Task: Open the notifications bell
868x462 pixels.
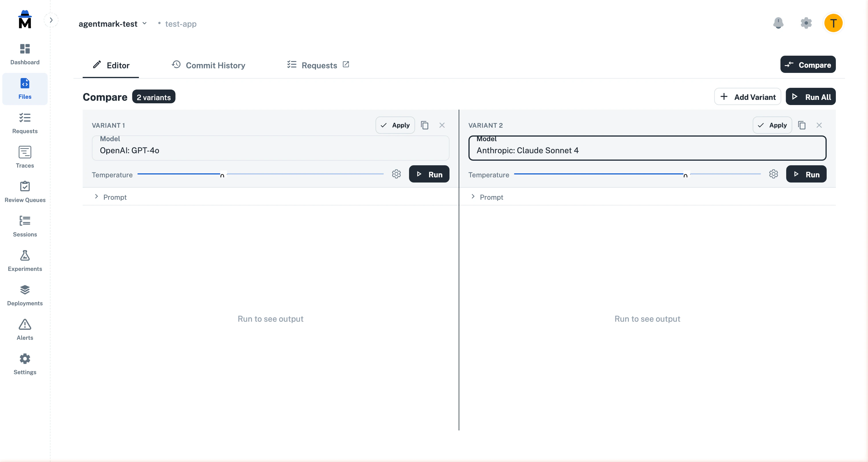Action: coord(778,23)
